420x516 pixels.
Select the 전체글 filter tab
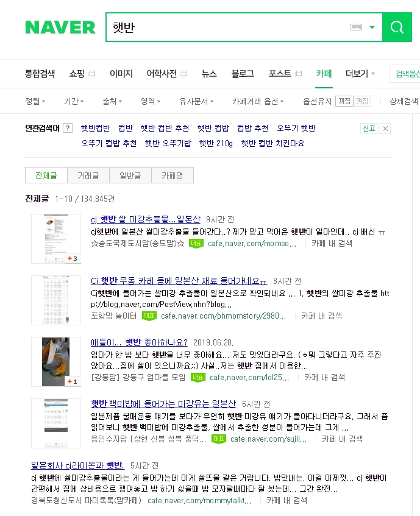(x=46, y=175)
